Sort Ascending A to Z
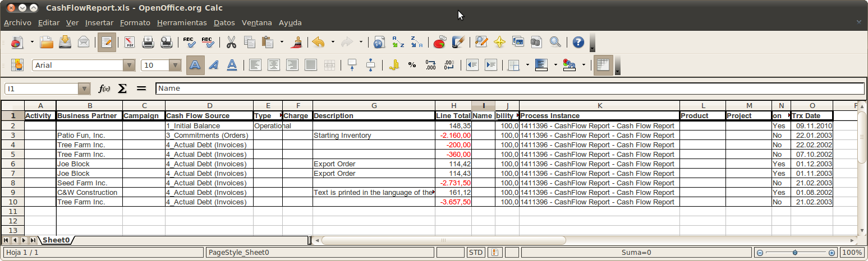 (x=398, y=42)
